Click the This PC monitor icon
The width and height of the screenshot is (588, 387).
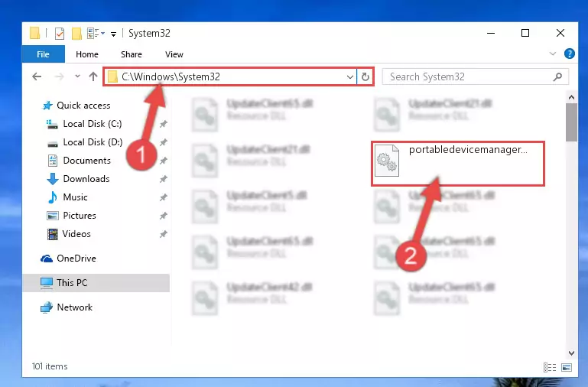tap(47, 283)
